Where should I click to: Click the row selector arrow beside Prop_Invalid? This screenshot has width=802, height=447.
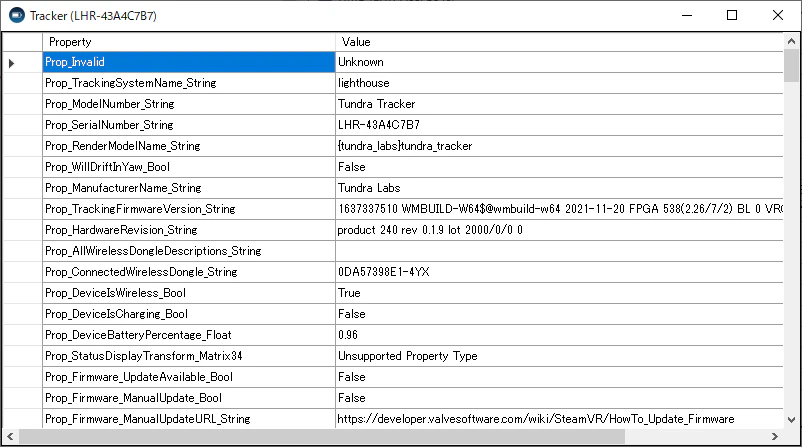tap(11, 63)
